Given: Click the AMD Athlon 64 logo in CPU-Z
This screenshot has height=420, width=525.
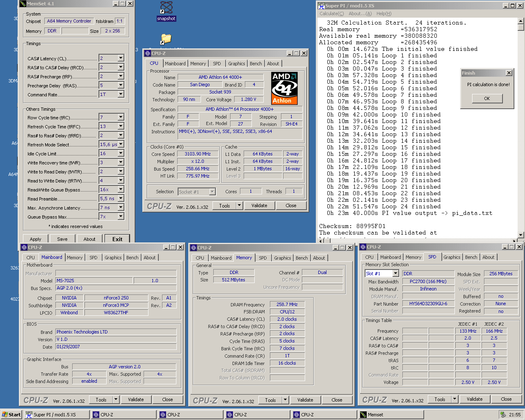Looking at the screenshot, I should click(284, 89).
